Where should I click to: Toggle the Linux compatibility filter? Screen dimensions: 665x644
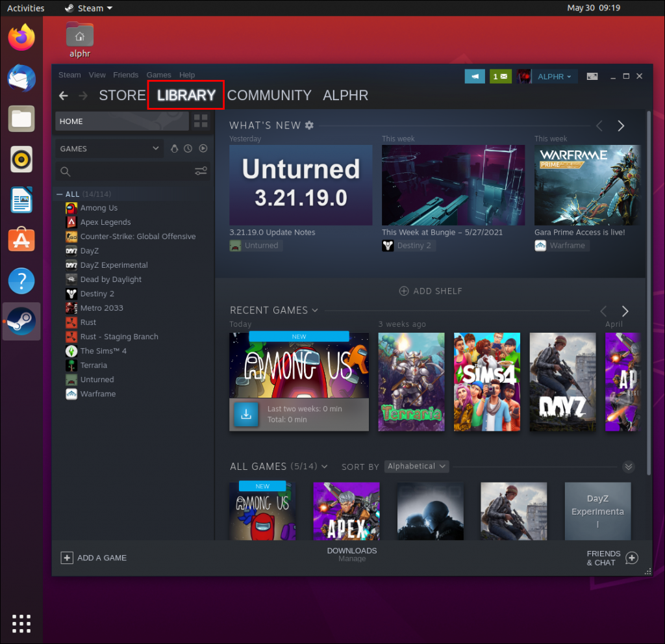(x=175, y=148)
